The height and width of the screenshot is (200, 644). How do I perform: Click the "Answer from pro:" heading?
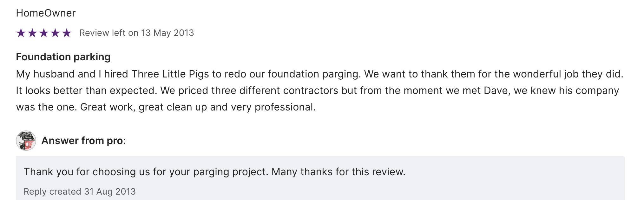click(x=83, y=141)
